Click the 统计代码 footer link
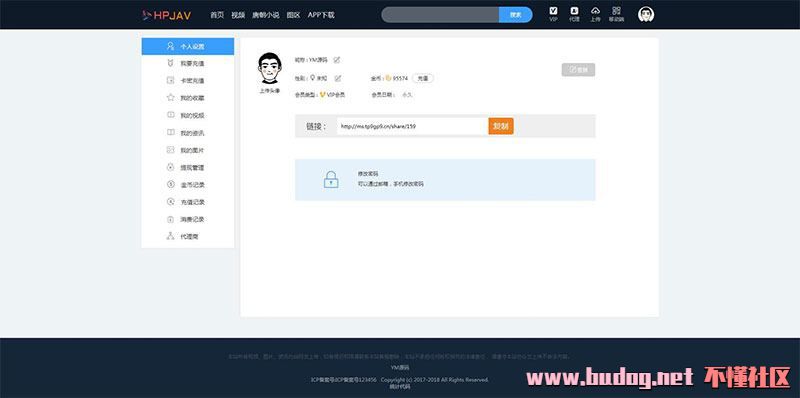Screen dimensions: 800x398 tap(400, 386)
